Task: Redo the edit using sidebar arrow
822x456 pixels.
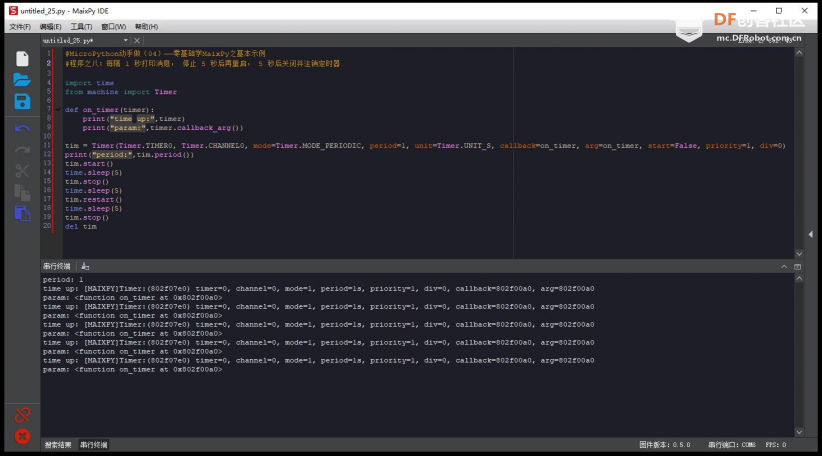Action: [x=22, y=150]
